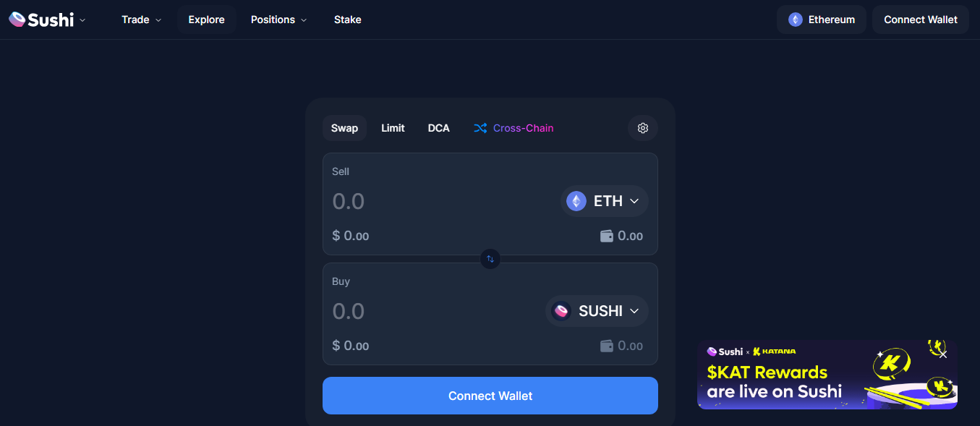Click the Sell wallet balance icon
980x426 pixels.
(607, 236)
